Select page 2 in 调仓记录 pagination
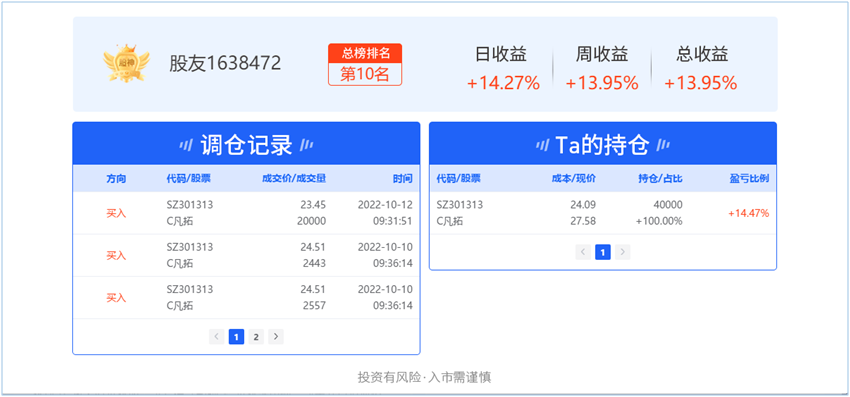 [256, 337]
